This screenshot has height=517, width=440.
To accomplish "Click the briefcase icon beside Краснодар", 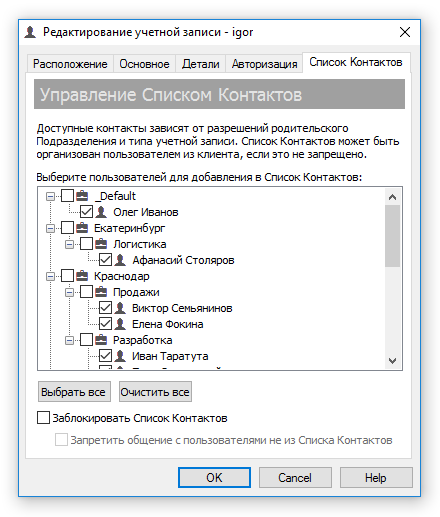I will 82,276.
